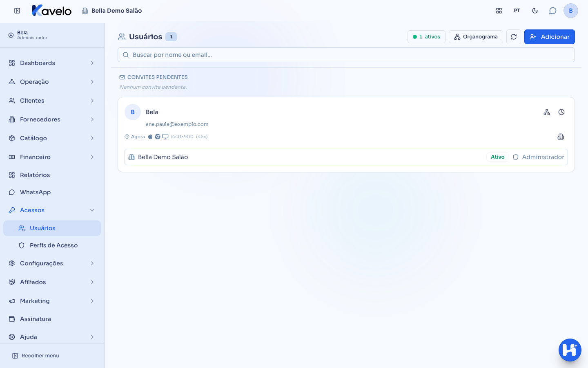
Task: Expand the Operação menu
Action: (x=52, y=82)
